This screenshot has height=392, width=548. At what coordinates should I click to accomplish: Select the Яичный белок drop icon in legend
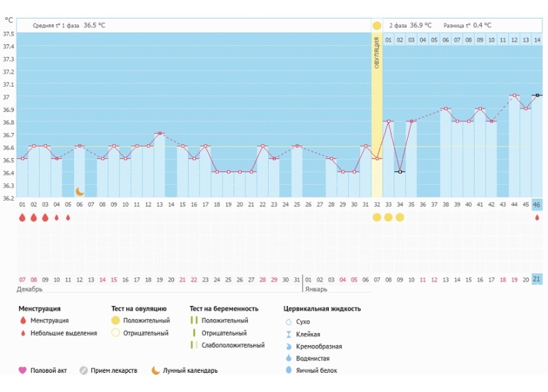pos(288,370)
